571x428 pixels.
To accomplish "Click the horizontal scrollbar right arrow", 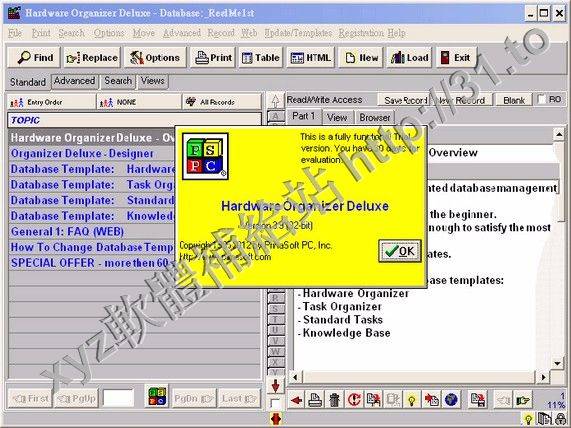I will pos(544,377).
